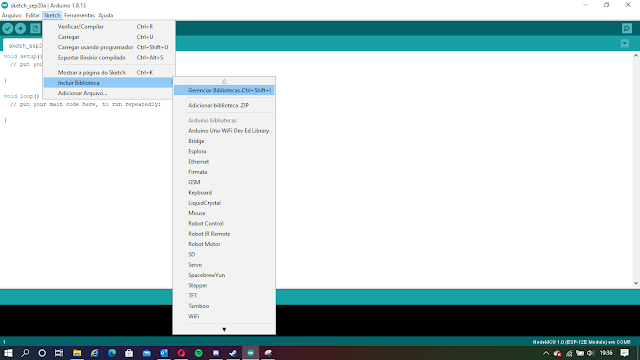Click the editor scrollbar down arrow
The height and width of the screenshot is (360, 640).
click(x=636, y=283)
